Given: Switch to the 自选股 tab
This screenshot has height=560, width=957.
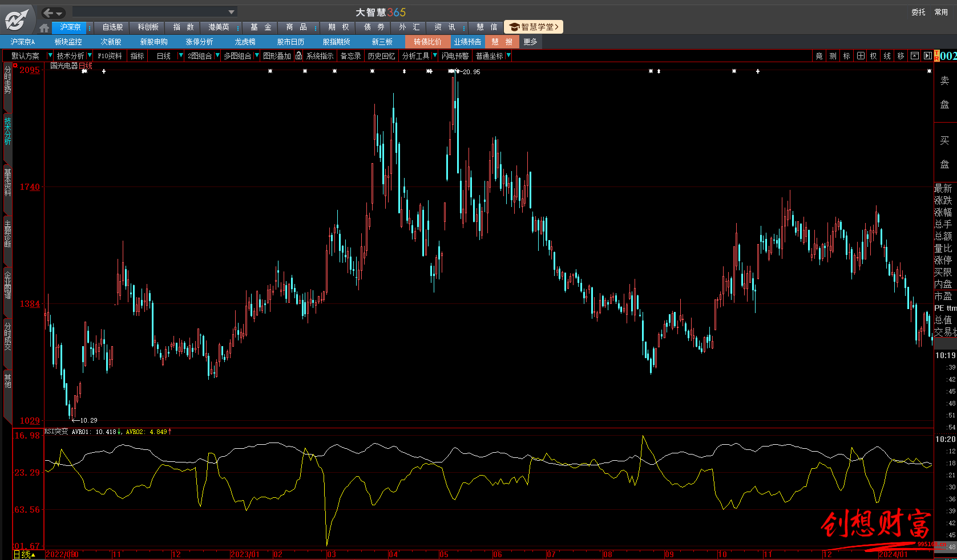Looking at the screenshot, I should click(x=112, y=27).
